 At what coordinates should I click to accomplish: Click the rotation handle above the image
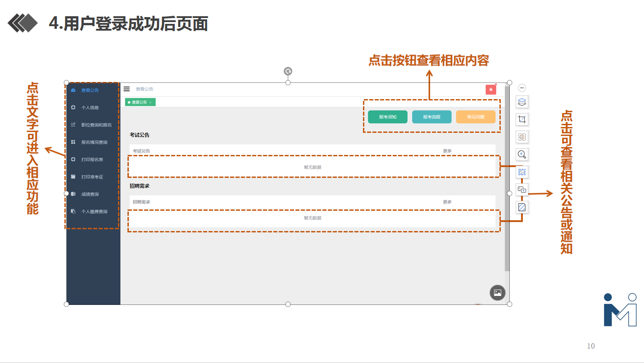288,71
